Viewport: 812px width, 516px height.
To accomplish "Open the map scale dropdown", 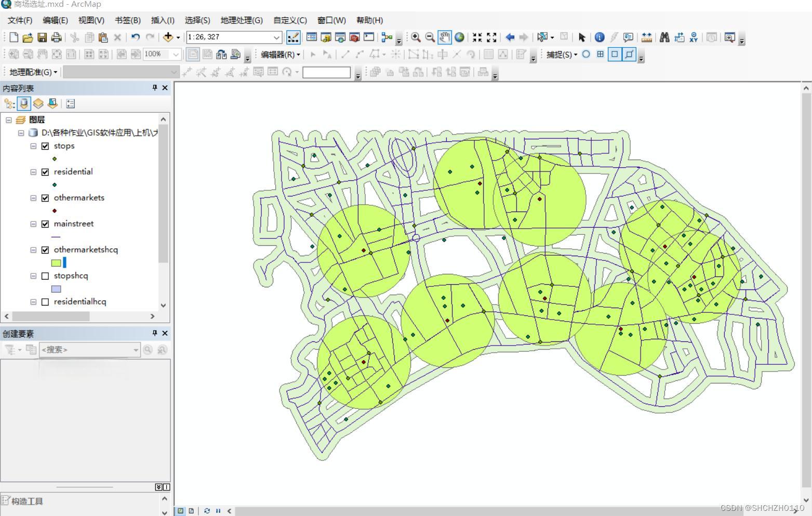I will [x=276, y=37].
